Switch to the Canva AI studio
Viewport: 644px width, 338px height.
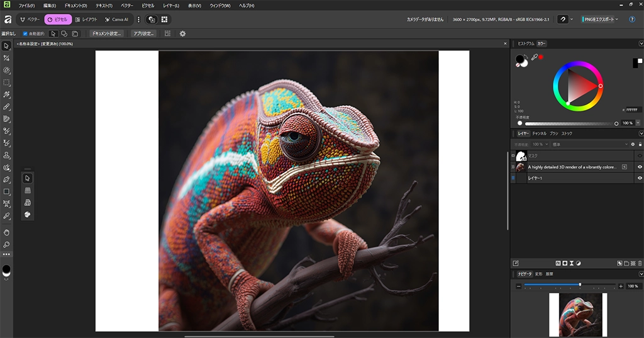click(x=116, y=20)
